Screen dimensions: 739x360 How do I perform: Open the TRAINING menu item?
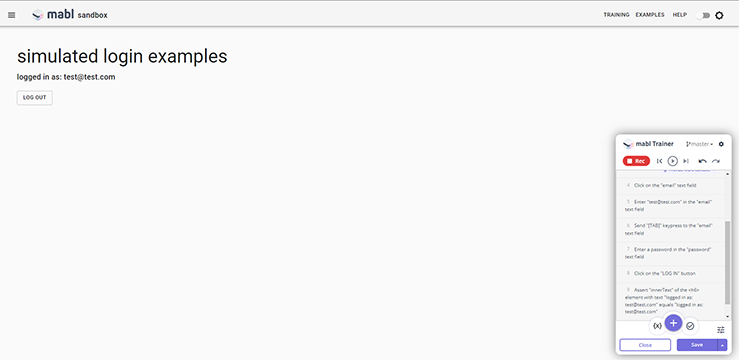click(616, 15)
